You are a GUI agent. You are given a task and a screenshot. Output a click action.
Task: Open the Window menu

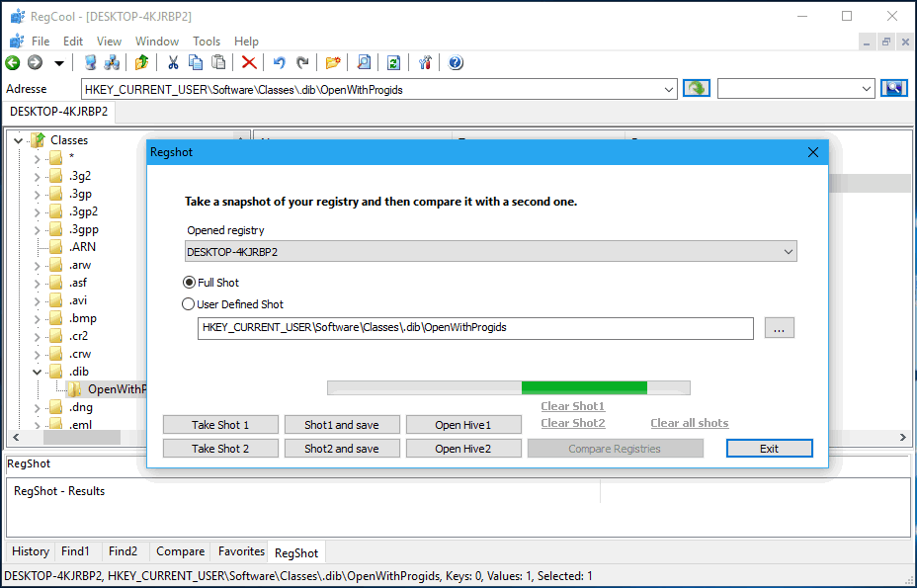pyautogui.click(x=157, y=42)
